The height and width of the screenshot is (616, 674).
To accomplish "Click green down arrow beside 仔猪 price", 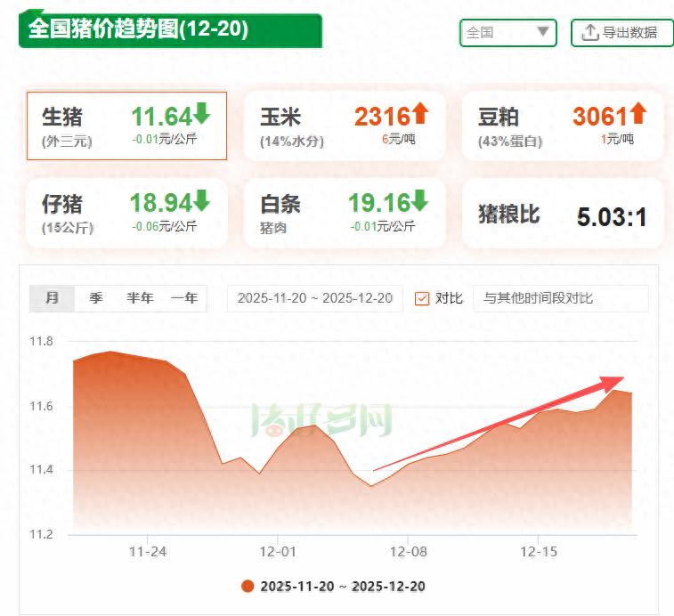I will pos(202,201).
